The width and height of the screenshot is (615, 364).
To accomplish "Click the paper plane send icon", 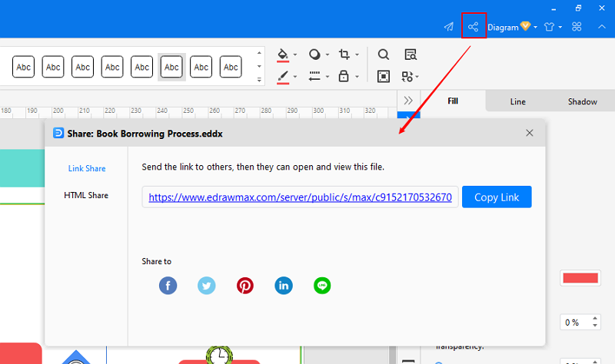I will (449, 27).
